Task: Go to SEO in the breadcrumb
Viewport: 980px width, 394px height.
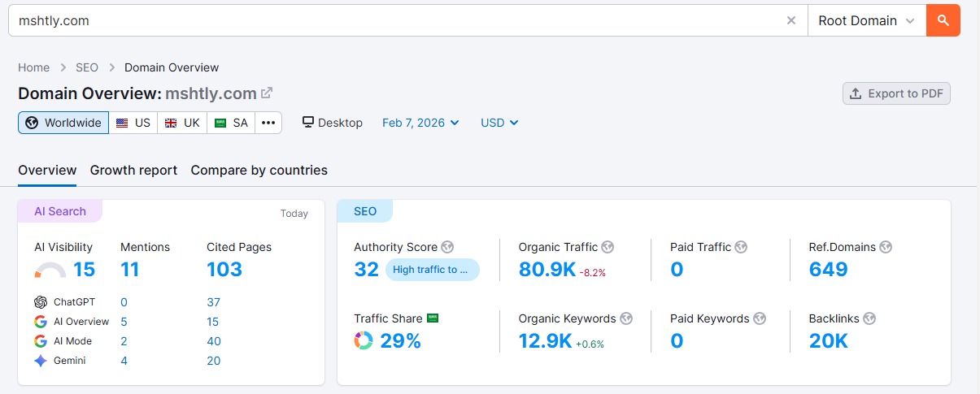Action: tap(87, 67)
